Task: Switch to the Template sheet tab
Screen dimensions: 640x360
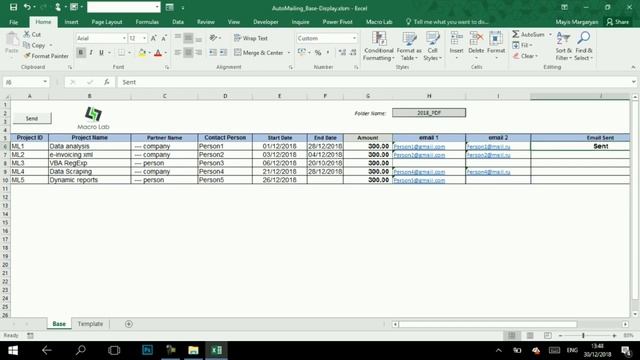Action: click(x=90, y=324)
